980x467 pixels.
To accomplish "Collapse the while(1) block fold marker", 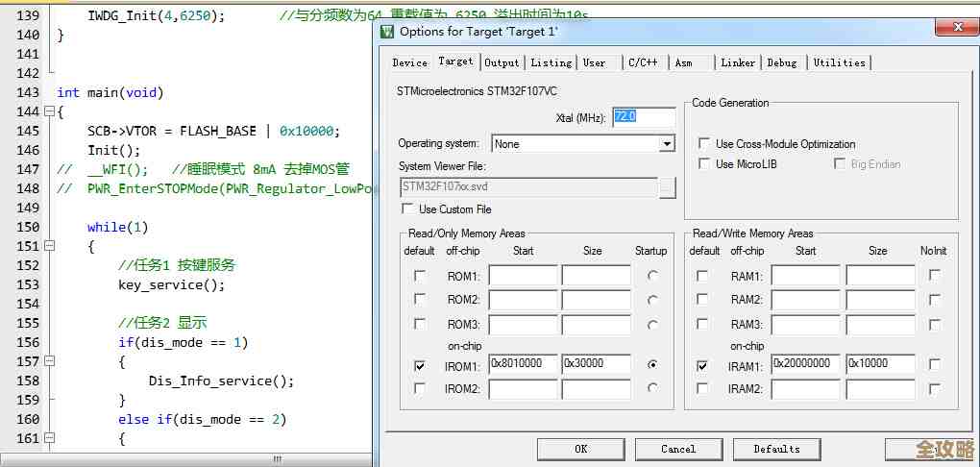I will point(48,247).
